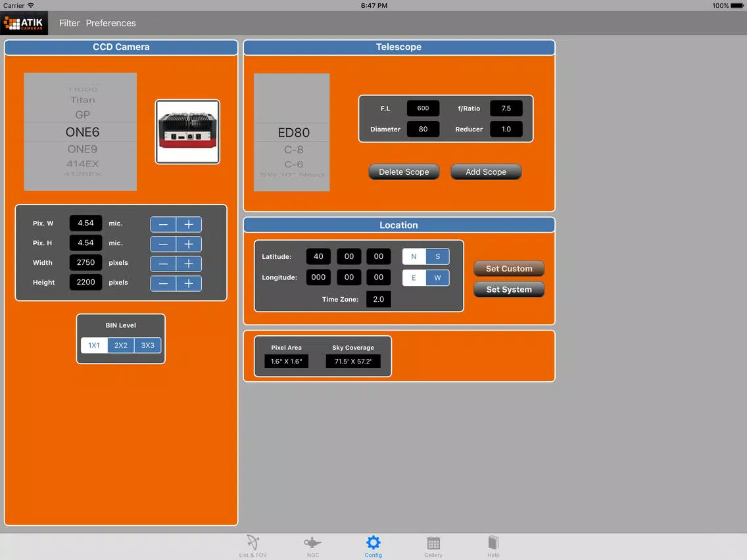
Task: Set longitude direction to W
Action: [x=437, y=277]
